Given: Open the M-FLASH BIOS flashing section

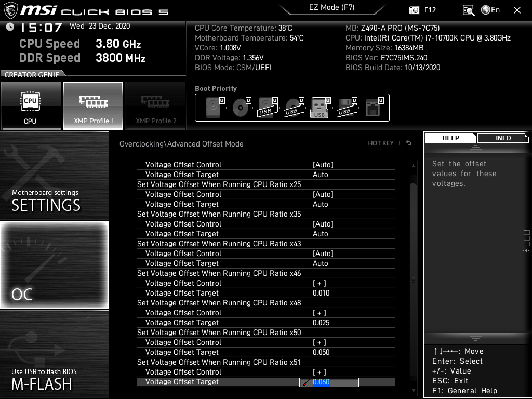Looking at the screenshot, I should tap(54, 354).
